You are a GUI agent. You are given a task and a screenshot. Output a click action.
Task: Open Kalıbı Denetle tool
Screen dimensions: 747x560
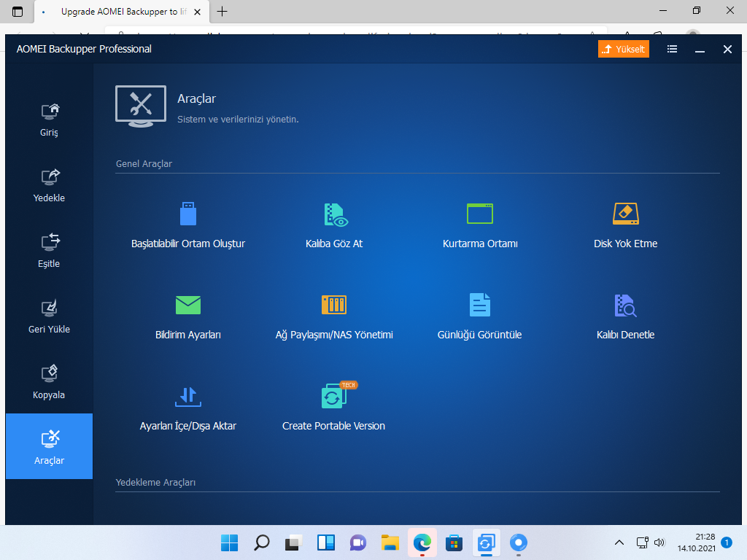(625, 317)
